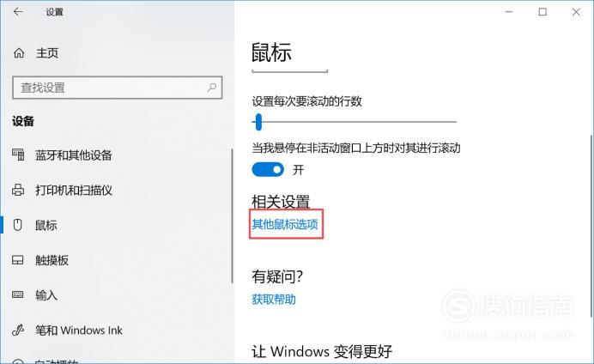Viewport: 594px width, 364px height.
Task: Select 触摸板 in the sidebar
Action: click(52, 260)
